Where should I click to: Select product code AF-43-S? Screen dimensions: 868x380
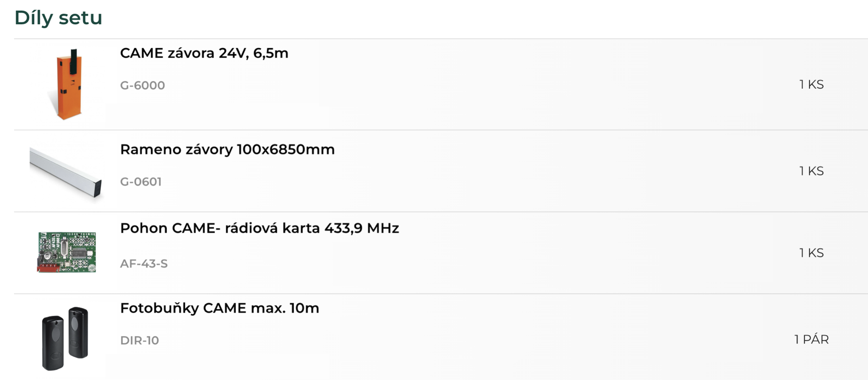(144, 264)
